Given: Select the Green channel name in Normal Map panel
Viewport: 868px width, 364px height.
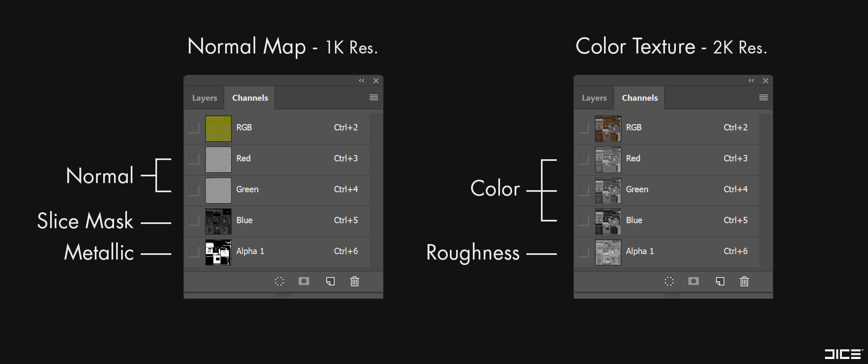Looking at the screenshot, I should pyautogui.click(x=247, y=189).
